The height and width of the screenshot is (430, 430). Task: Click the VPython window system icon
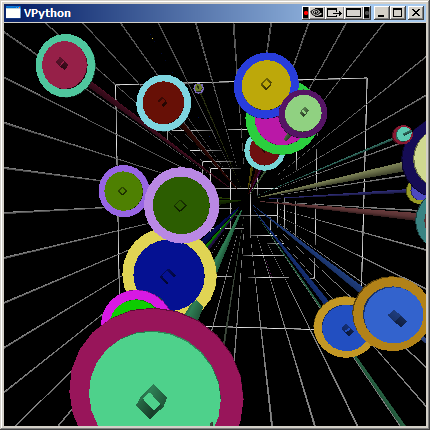coord(13,13)
